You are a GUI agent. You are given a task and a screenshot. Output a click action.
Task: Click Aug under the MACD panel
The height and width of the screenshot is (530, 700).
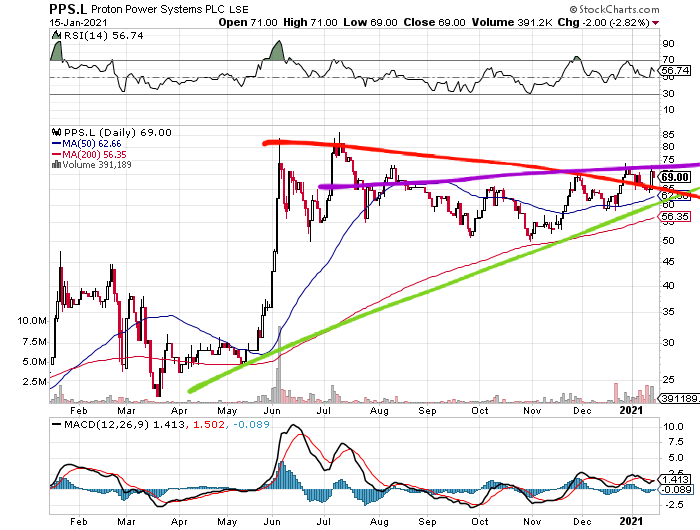(x=379, y=521)
